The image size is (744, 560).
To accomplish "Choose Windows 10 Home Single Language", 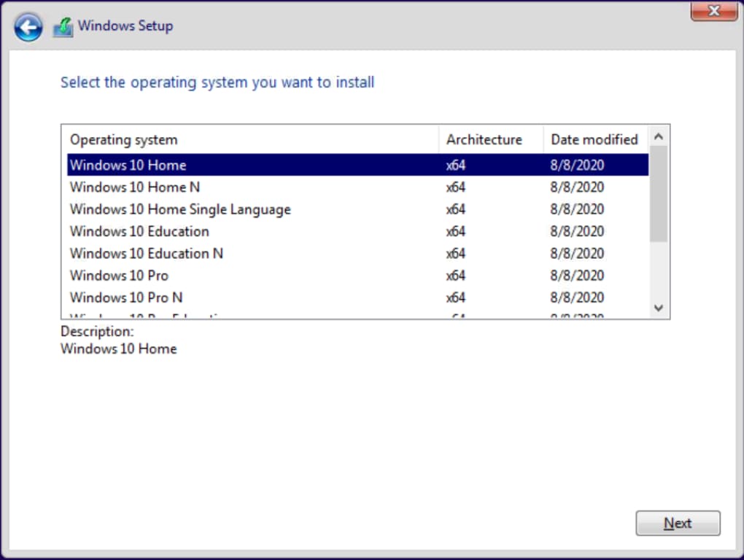I will coord(180,209).
